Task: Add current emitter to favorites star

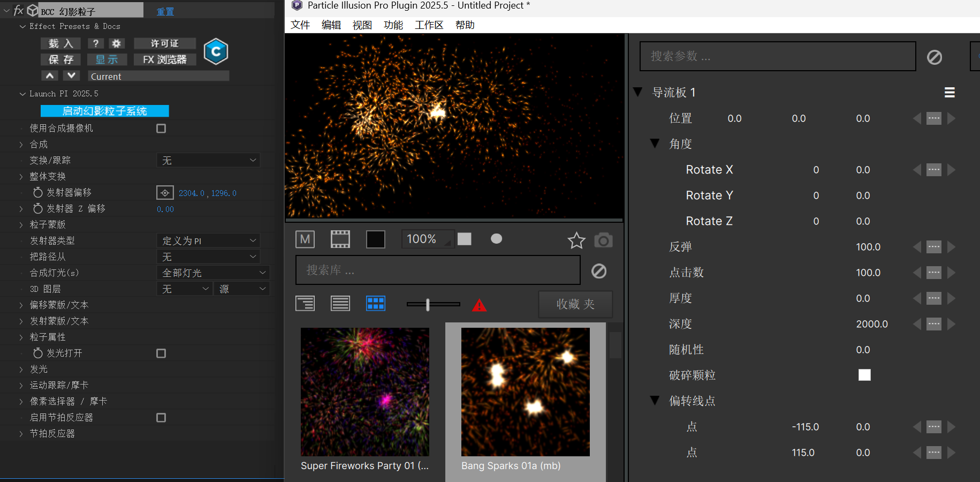Action: pyautogui.click(x=576, y=240)
